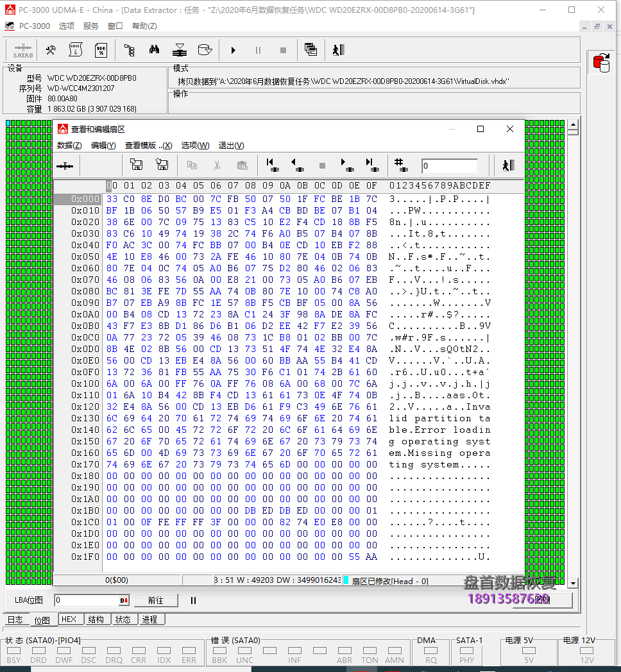Image resolution: width=621 pixels, height=672 pixels.
Task: Click the 退出(V) menu
Action: pyautogui.click(x=231, y=146)
